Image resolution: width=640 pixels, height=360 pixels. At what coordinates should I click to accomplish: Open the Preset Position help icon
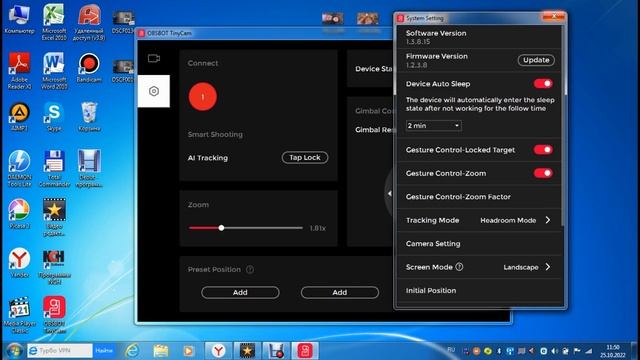tap(250, 269)
